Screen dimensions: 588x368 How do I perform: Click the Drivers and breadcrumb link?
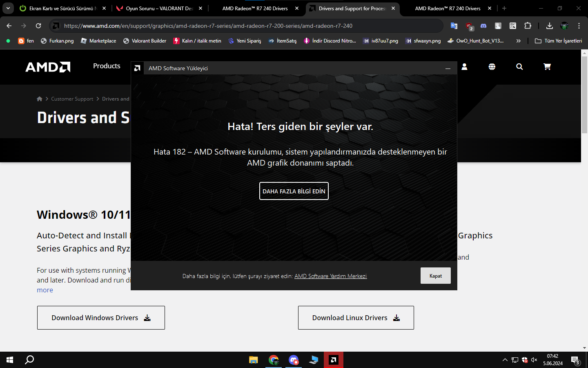(x=116, y=99)
